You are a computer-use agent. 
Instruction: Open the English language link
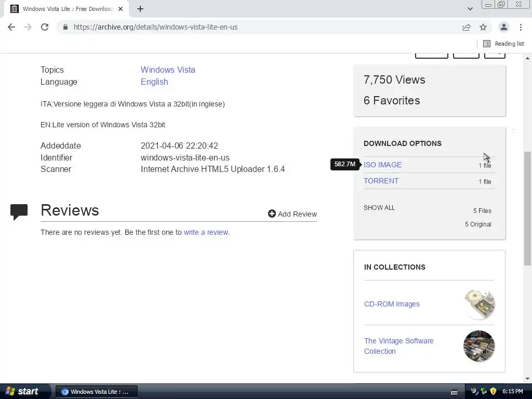154,82
